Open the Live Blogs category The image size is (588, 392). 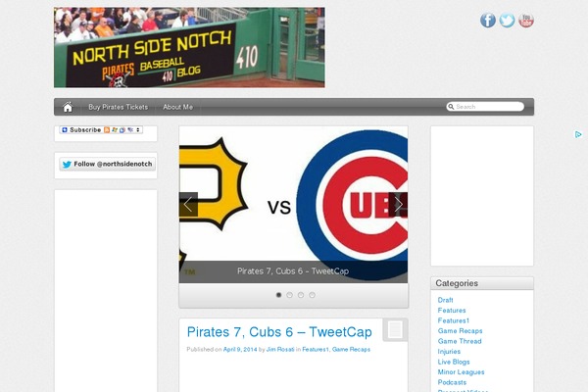(454, 362)
